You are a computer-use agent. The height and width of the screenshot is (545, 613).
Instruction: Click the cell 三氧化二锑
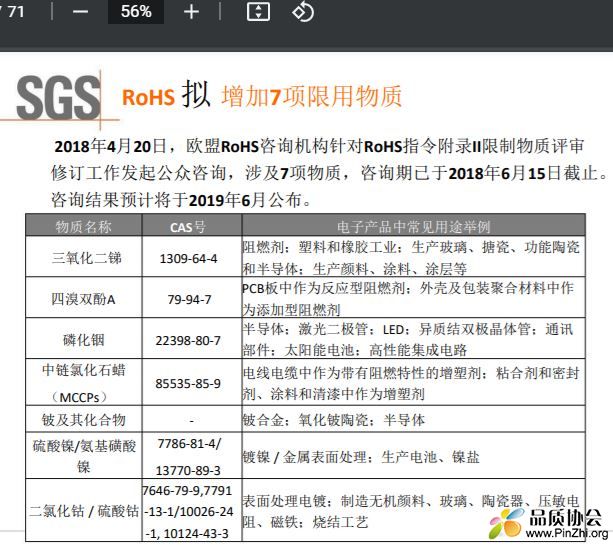pyautogui.click(x=86, y=258)
